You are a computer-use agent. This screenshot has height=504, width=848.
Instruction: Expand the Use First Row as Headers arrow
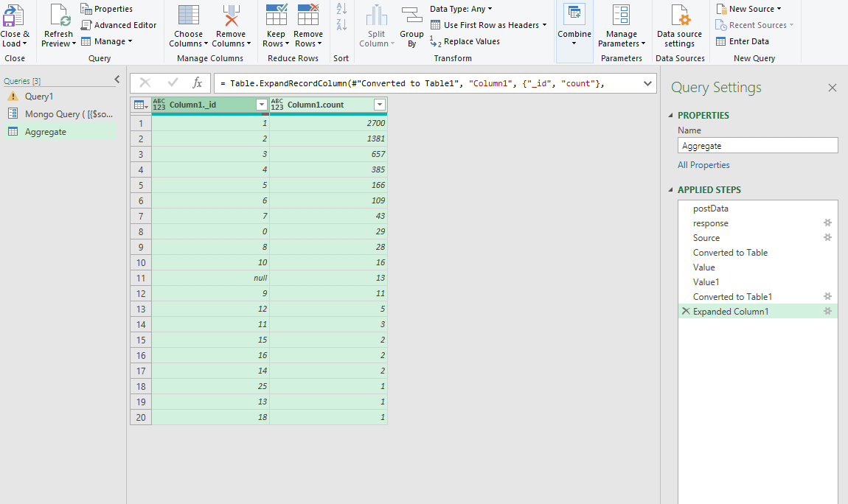tap(545, 25)
